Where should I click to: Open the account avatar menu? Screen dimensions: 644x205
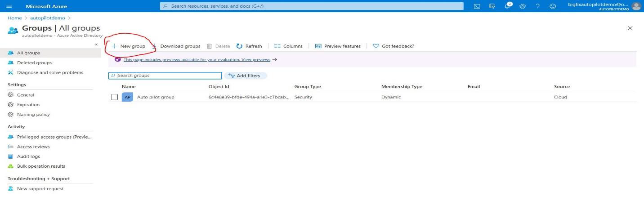click(x=636, y=6)
